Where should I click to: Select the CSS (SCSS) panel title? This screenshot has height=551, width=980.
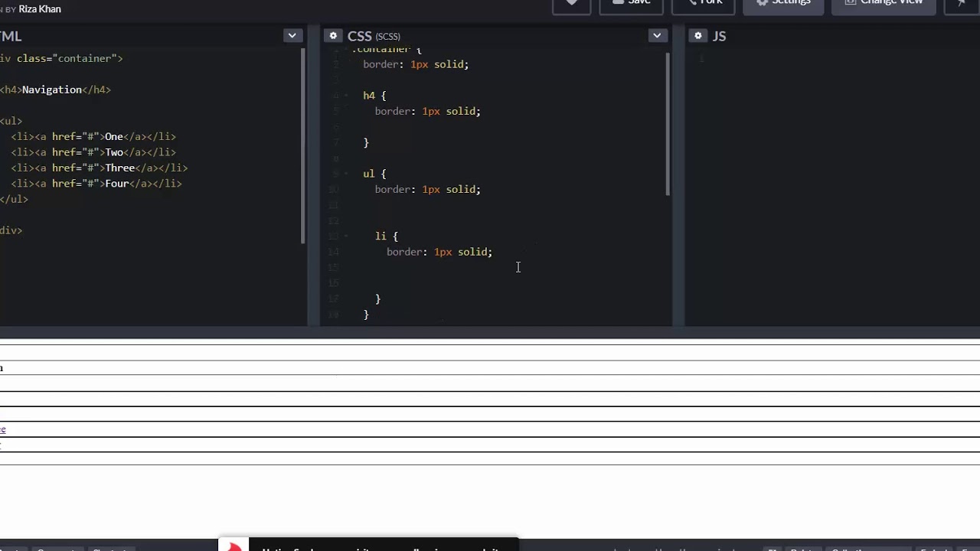click(374, 36)
